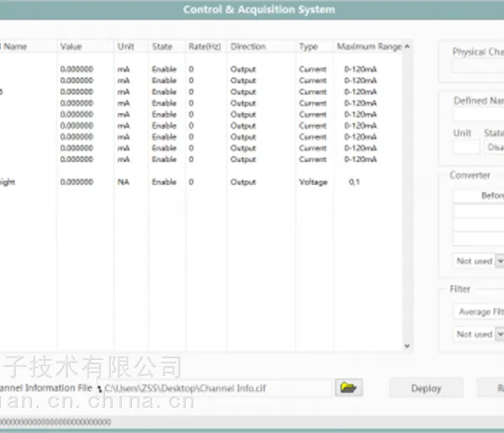Open the channel file browse folder icon

coord(349,388)
